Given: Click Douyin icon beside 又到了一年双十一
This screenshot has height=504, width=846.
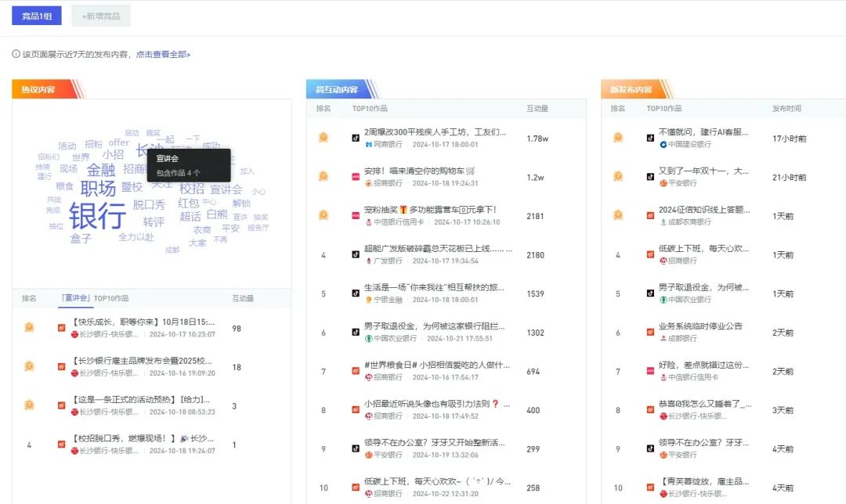Looking at the screenshot, I should pos(650,177).
